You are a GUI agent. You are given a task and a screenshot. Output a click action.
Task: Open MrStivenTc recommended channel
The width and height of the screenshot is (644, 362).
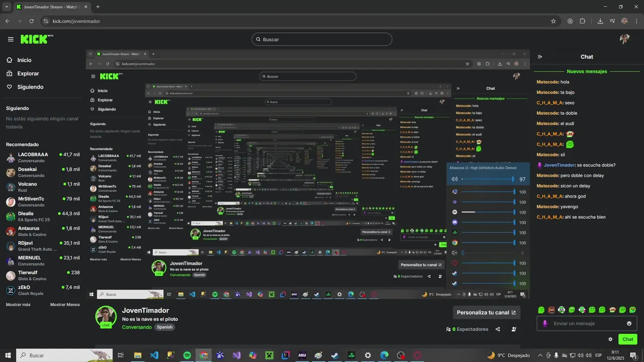point(43,202)
